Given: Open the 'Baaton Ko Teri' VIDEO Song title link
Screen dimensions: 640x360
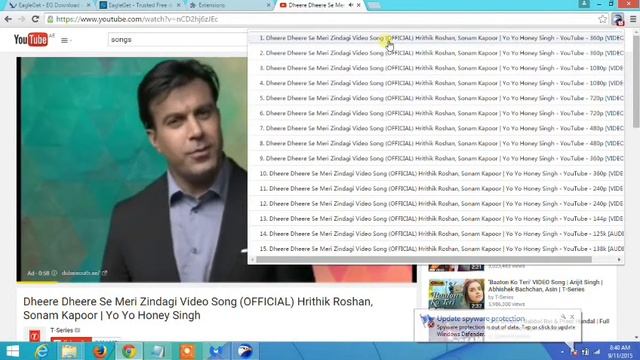Looking at the screenshot, I should tap(545, 285).
